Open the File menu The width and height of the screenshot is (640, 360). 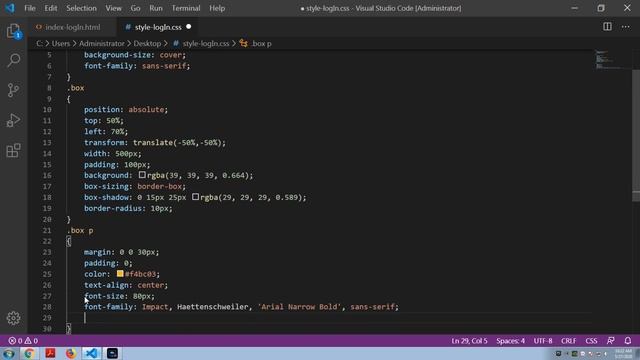30,8
